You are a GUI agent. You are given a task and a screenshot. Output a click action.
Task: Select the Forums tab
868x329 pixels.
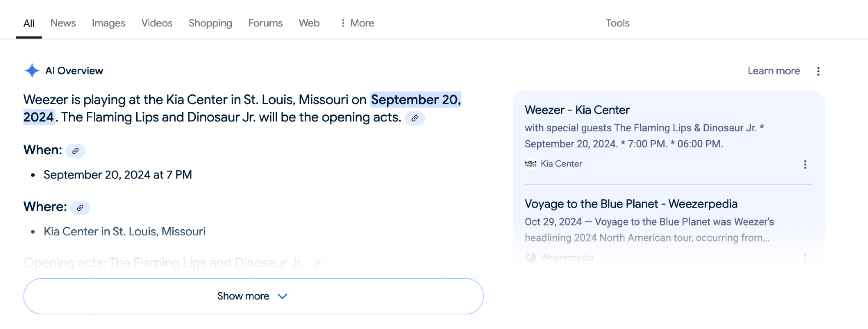pyautogui.click(x=265, y=23)
